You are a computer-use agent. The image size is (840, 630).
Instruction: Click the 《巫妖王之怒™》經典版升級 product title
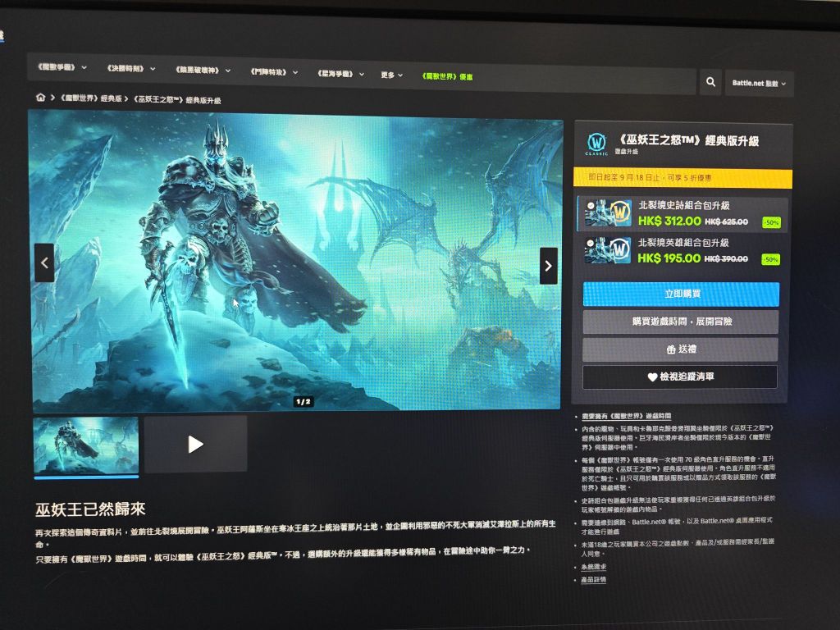688,141
